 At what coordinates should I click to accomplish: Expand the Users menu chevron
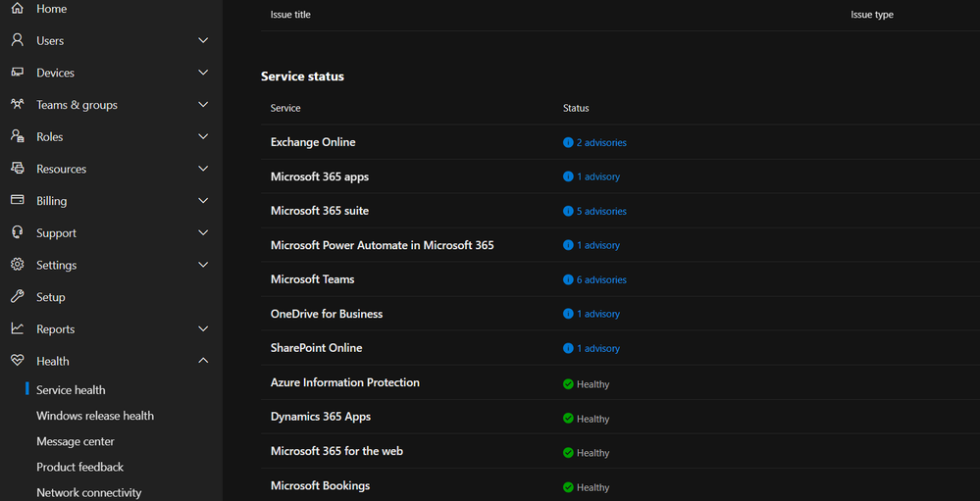[x=203, y=40]
